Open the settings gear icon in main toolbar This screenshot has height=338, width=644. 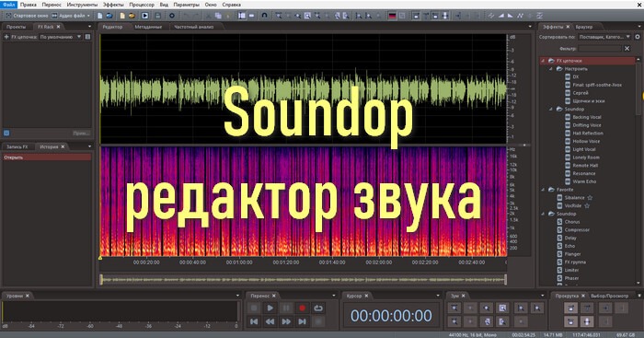(x=172, y=16)
